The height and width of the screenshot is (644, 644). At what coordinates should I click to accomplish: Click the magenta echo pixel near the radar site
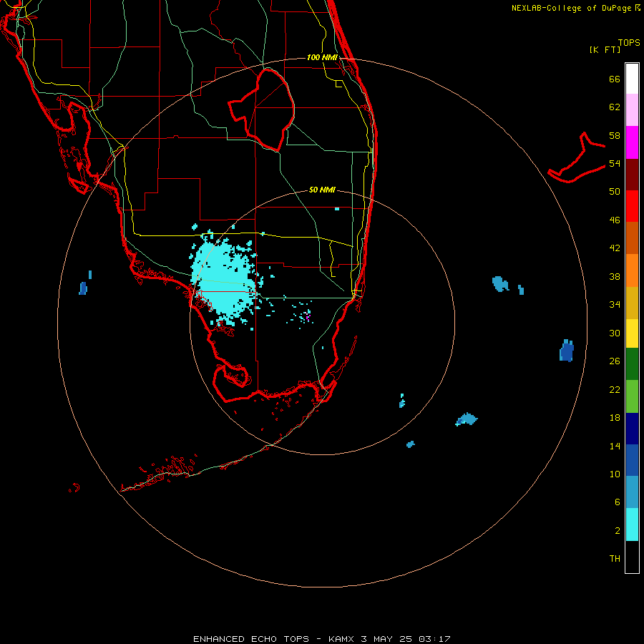(x=308, y=318)
